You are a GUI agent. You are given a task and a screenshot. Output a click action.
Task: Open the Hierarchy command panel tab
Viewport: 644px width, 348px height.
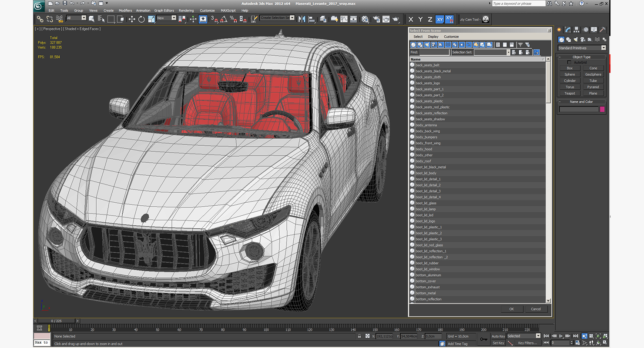coord(577,30)
